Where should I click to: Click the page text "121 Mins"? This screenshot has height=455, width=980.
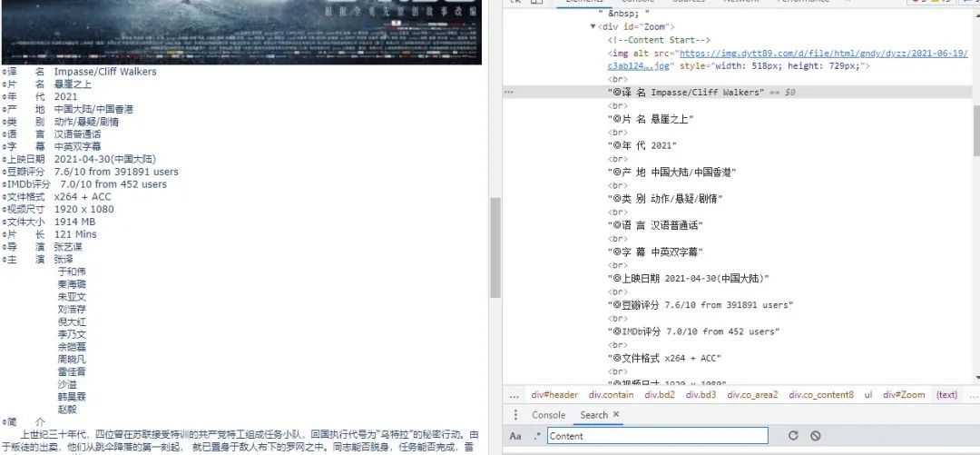[x=75, y=234]
